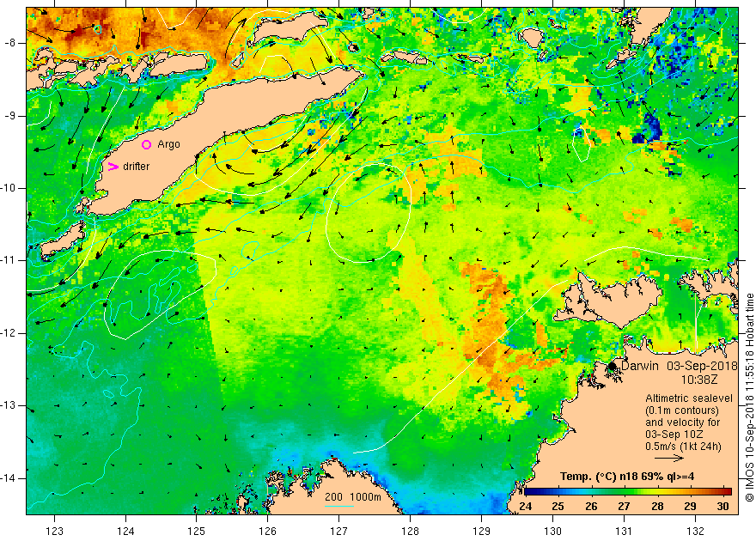Viewport: 756px width, 541px height.
Task: Click the colorbar value 30
Action: pyautogui.click(x=722, y=507)
